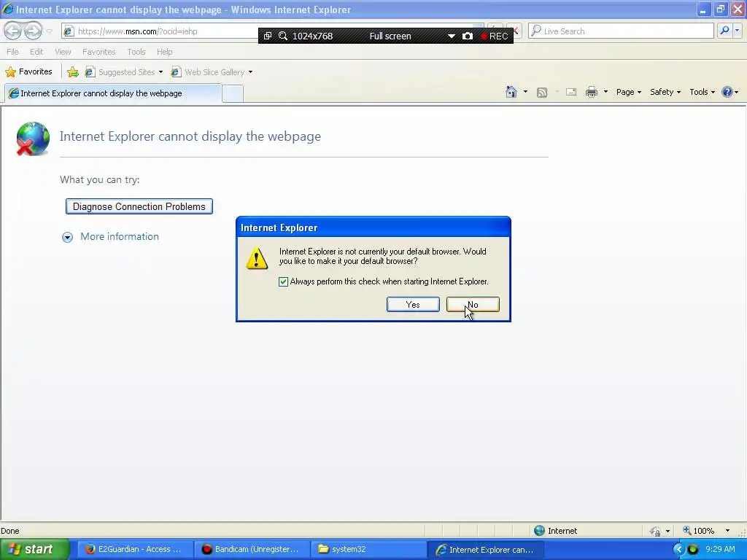Open the Edit menu
747x560 pixels.
point(36,52)
